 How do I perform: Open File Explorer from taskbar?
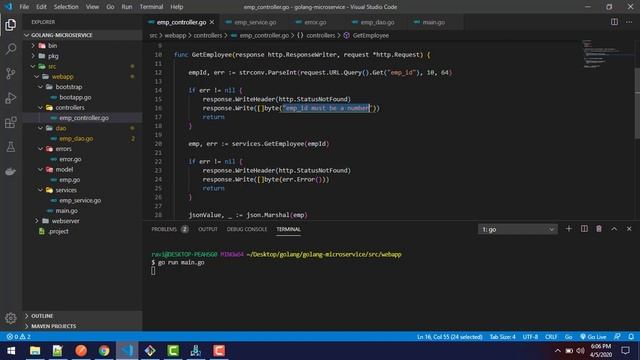tap(35, 351)
